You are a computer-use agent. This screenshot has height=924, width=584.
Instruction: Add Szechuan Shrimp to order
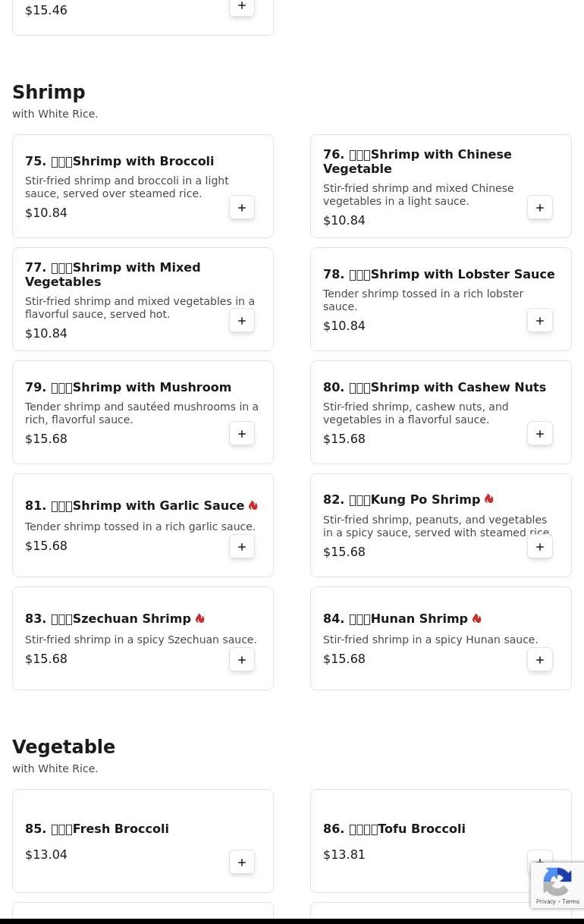pos(242,660)
